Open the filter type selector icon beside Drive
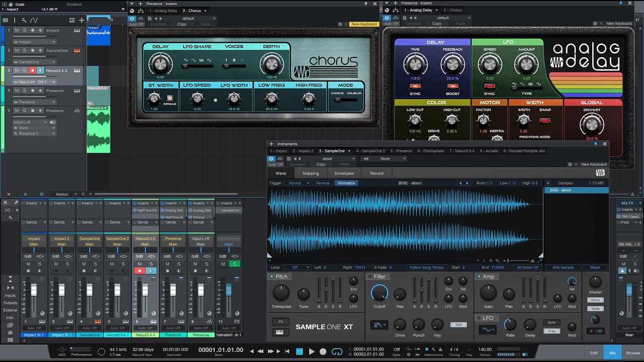 point(379,325)
